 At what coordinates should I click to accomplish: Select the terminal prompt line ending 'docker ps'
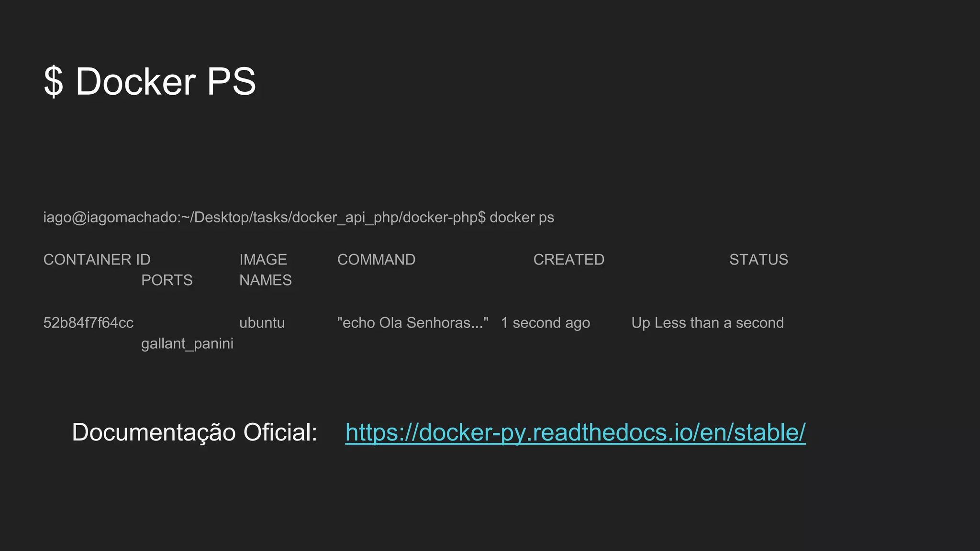point(299,218)
